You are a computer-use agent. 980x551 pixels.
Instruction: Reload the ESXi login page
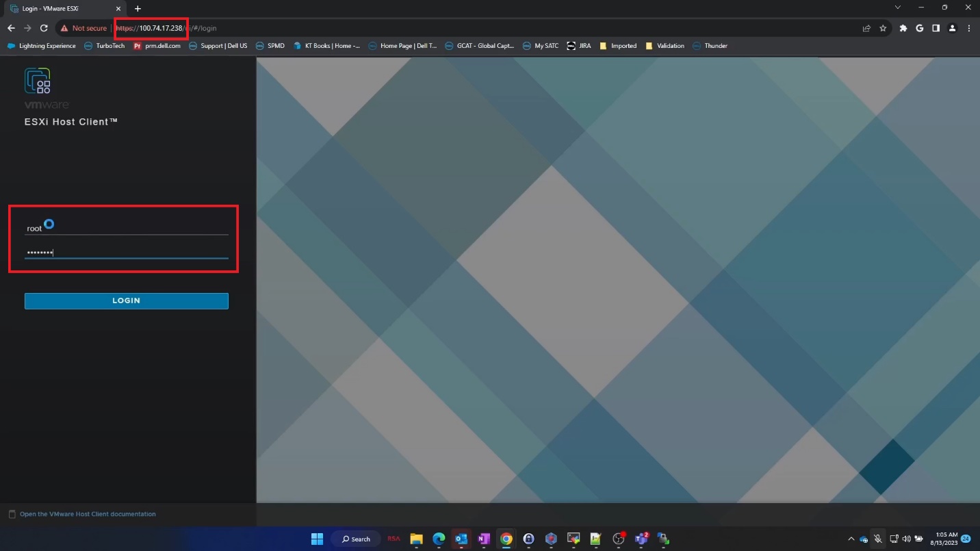point(43,28)
